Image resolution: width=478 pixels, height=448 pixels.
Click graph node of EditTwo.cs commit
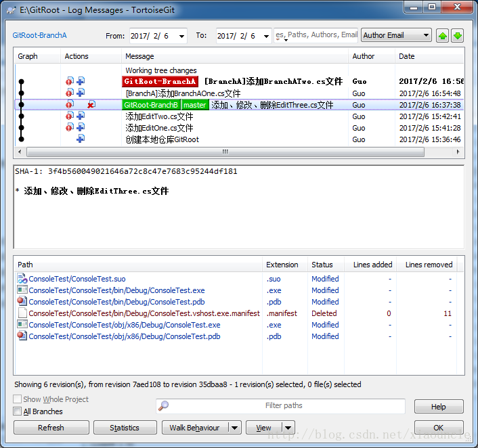pyautogui.click(x=21, y=116)
